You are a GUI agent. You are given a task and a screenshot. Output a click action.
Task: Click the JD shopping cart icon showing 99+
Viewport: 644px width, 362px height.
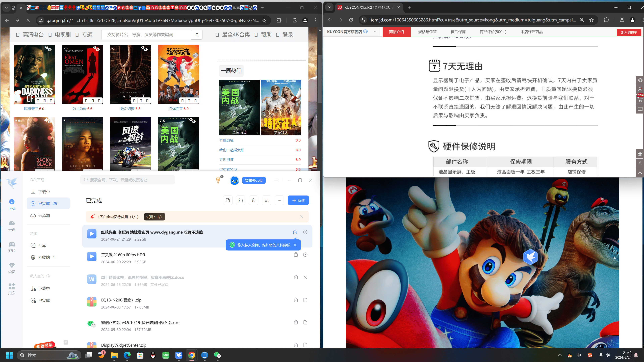[640, 99]
